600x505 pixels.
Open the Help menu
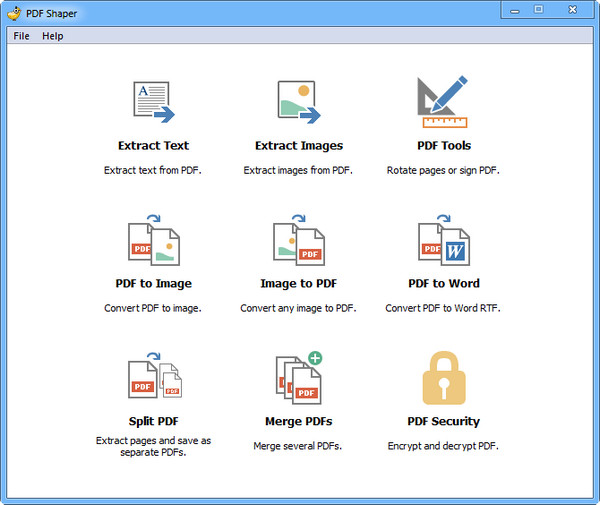pyautogui.click(x=52, y=36)
